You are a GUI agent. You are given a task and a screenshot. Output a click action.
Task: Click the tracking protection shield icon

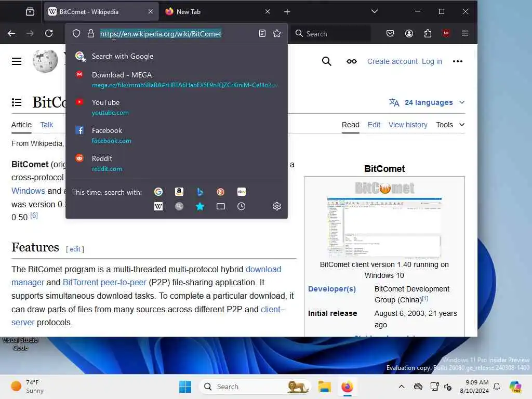[76, 33]
